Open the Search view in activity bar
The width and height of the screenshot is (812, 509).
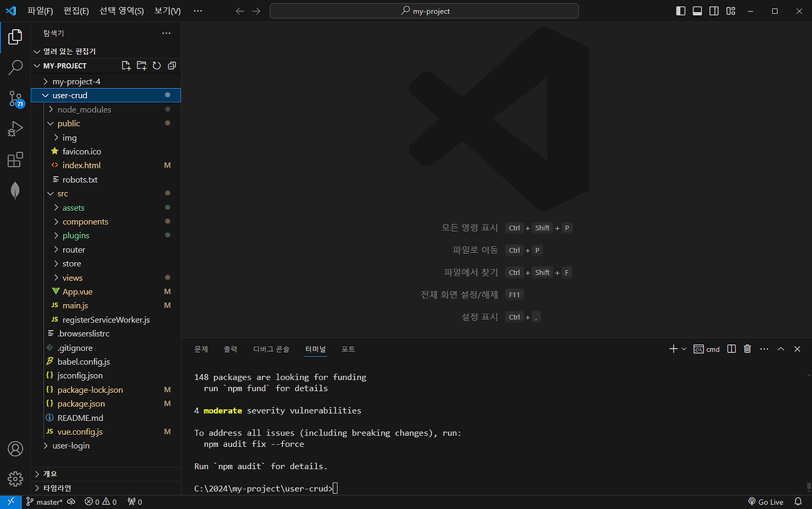click(15, 68)
